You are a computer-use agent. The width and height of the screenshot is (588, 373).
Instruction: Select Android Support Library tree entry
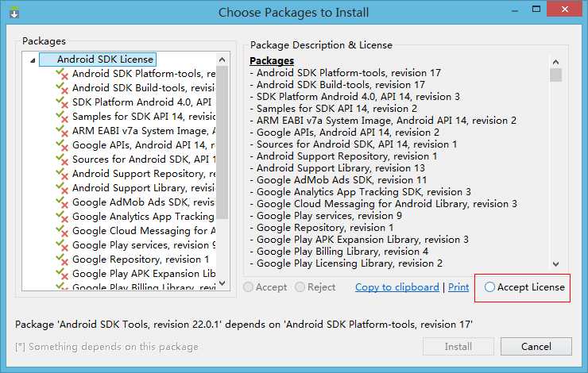pyautogui.click(x=144, y=187)
